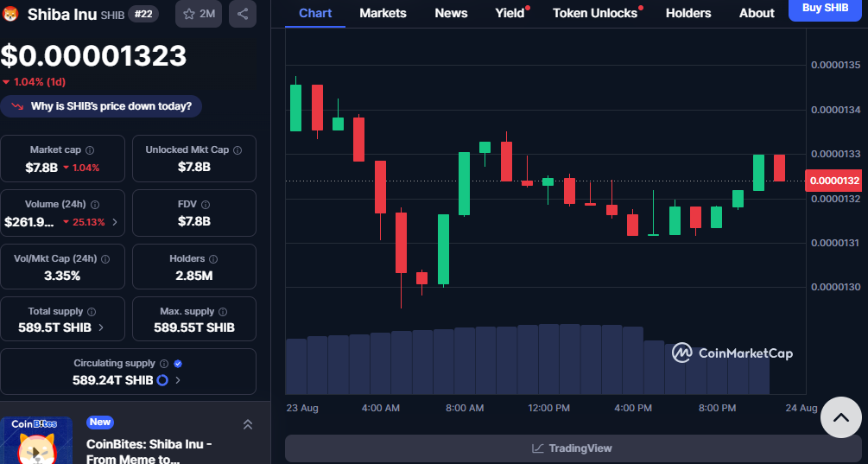Open the News tab
This screenshot has width=868, height=464.
[451, 13]
